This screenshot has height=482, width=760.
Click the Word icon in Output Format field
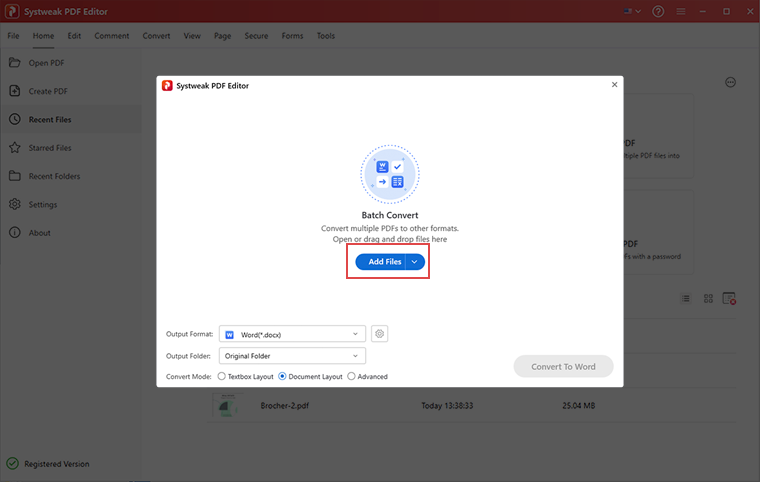pyautogui.click(x=230, y=335)
